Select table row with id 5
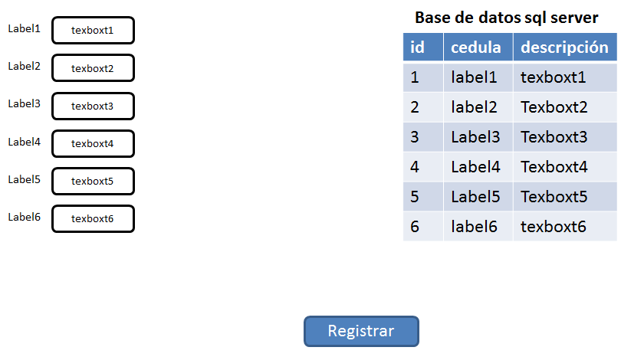This screenshot has width=644, height=357. coord(510,197)
